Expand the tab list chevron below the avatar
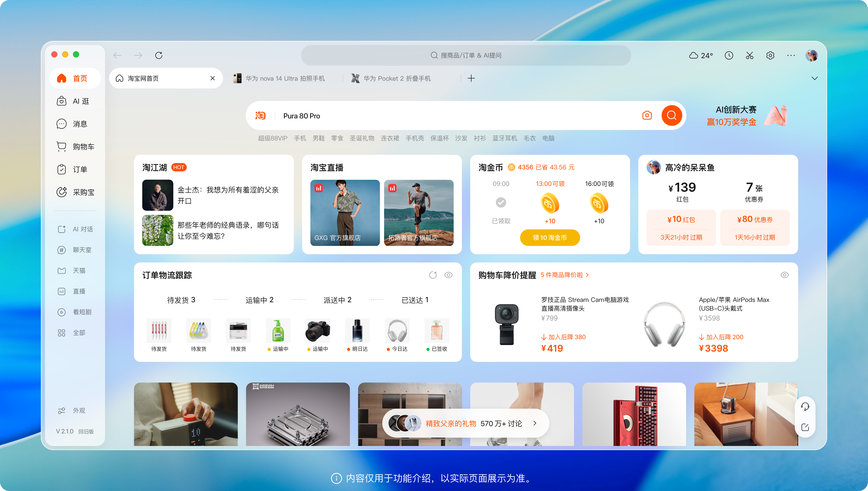 815,78
